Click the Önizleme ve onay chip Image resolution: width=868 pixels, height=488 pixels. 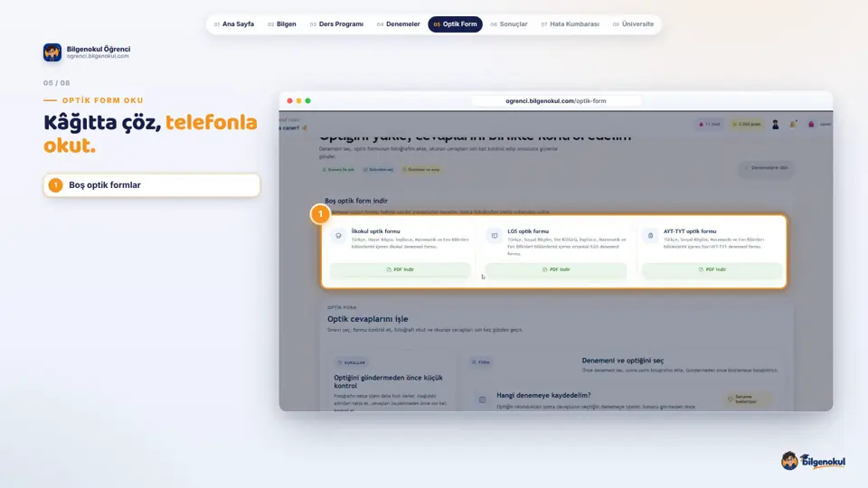tap(421, 170)
